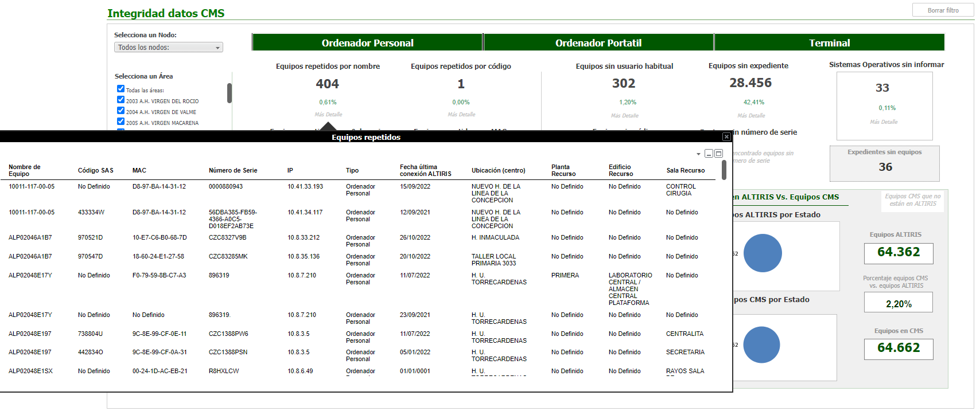Close the Equipos repetidos popup
The height and width of the screenshot is (411, 980).
(x=726, y=137)
